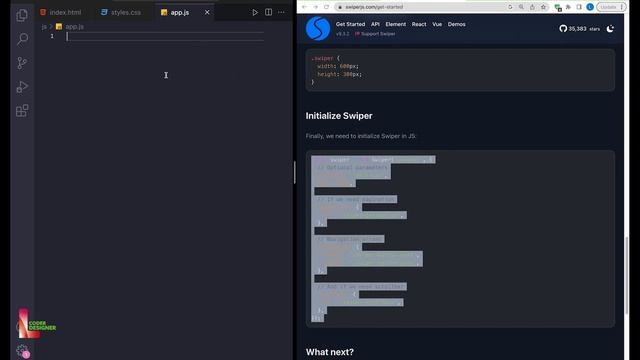Open the React nav link
The image size is (640, 360).
tap(419, 24)
